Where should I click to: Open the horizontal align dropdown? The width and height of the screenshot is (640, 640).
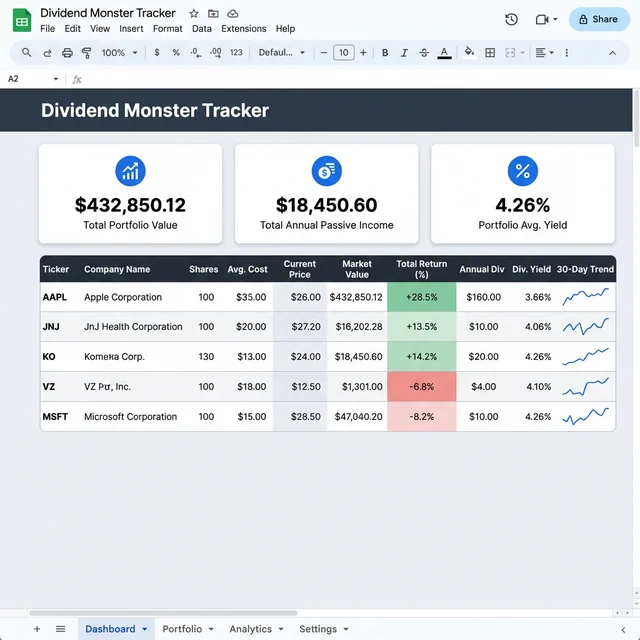(544, 53)
